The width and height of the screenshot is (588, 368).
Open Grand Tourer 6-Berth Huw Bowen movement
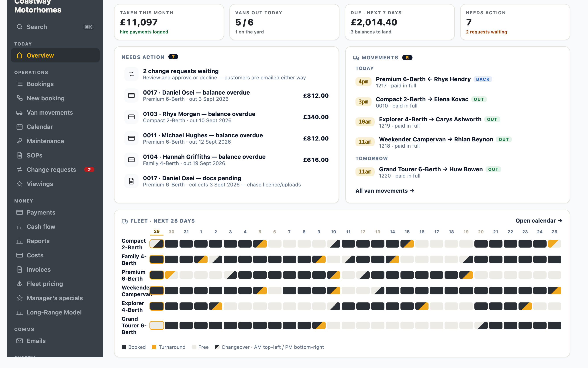point(457,172)
